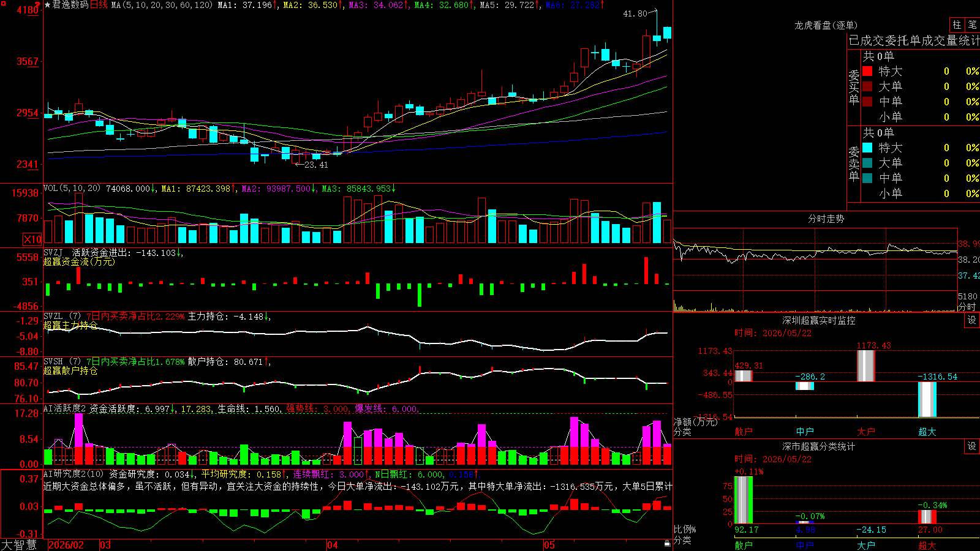This screenshot has height=551, width=980.
Task: Click the MA(5,10,20,30,60,120) indicator label
Action: [x=162, y=5]
